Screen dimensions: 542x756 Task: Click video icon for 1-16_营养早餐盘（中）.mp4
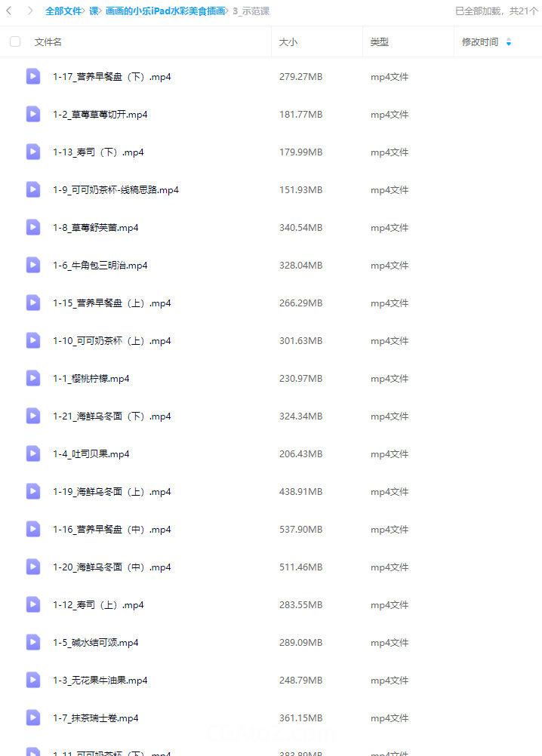(x=32, y=529)
